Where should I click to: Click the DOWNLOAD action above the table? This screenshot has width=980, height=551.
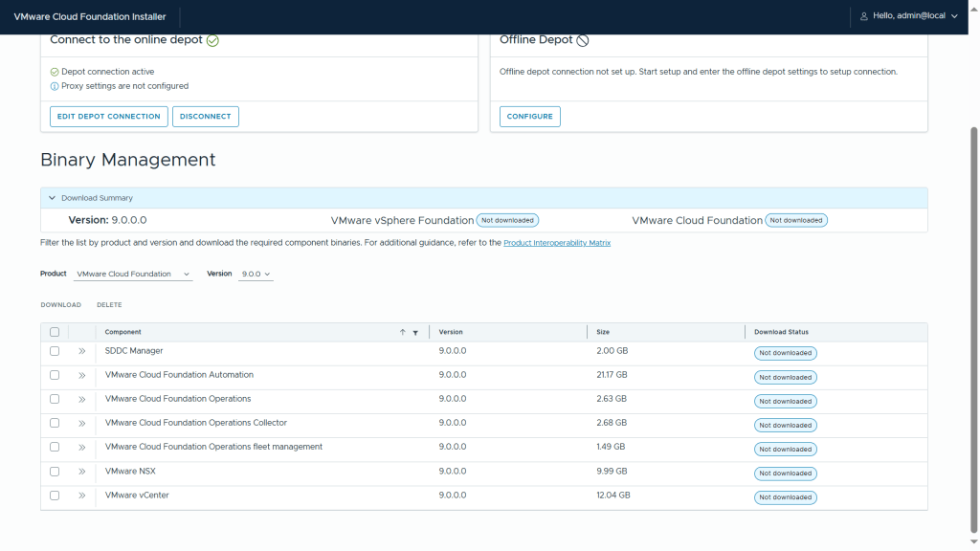click(60, 305)
